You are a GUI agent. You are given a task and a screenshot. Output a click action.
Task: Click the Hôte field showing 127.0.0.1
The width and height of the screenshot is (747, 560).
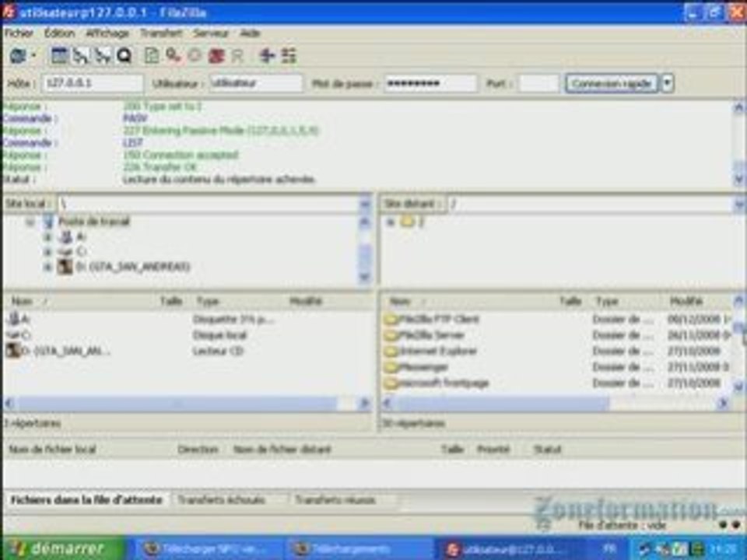coord(93,83)
